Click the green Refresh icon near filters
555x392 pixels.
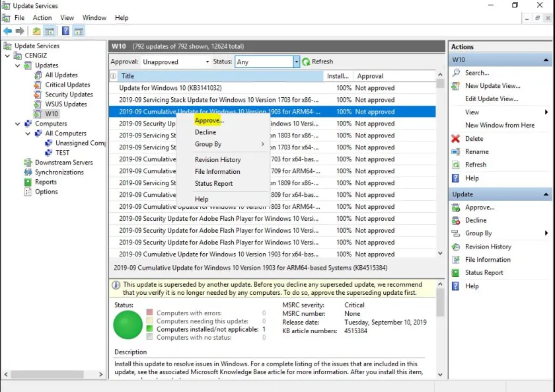tap(306, 61)
